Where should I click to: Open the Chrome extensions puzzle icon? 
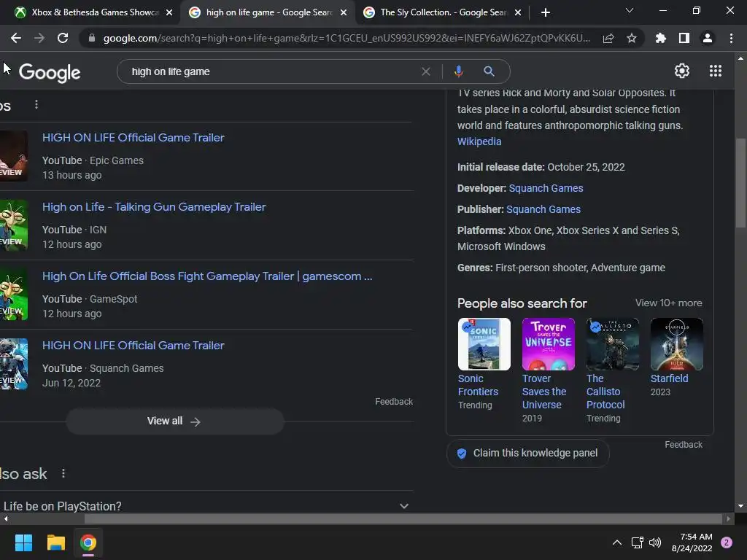pyautogui.click(x=661, y=38)
